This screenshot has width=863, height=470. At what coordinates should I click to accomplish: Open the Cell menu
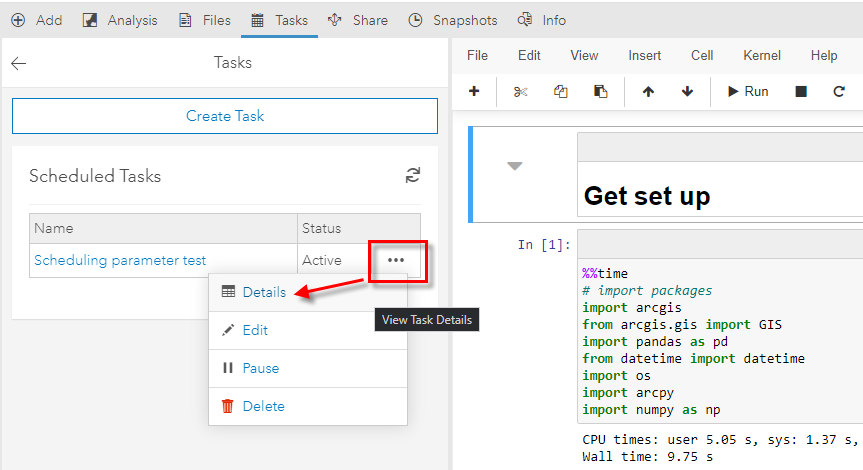(x=702, y=56)
